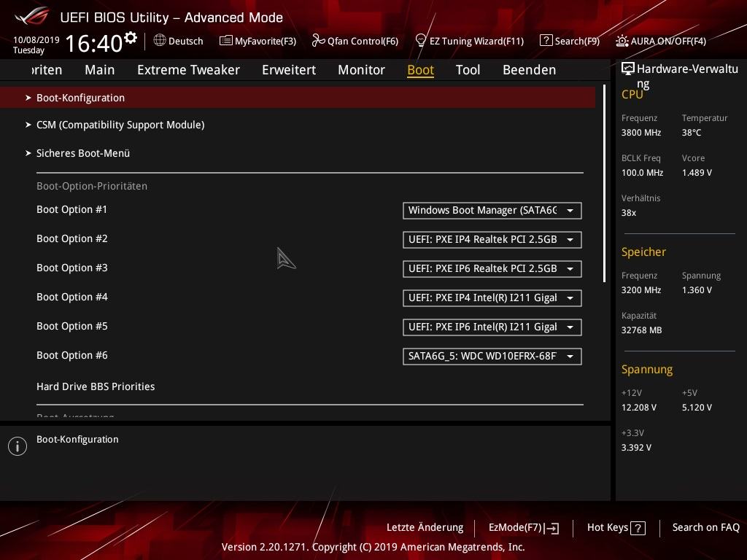Open Boot Option #4 dropdown
Viewport: 747px width, 560px height.
coord(492,298)
